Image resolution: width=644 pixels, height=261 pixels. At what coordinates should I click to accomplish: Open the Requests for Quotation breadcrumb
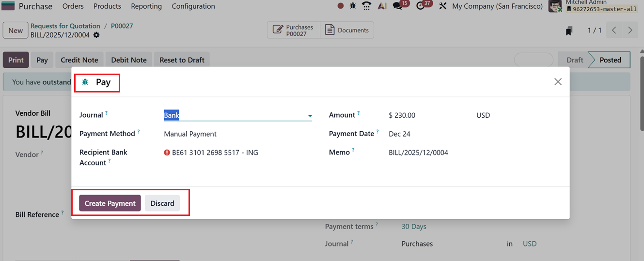65,26
